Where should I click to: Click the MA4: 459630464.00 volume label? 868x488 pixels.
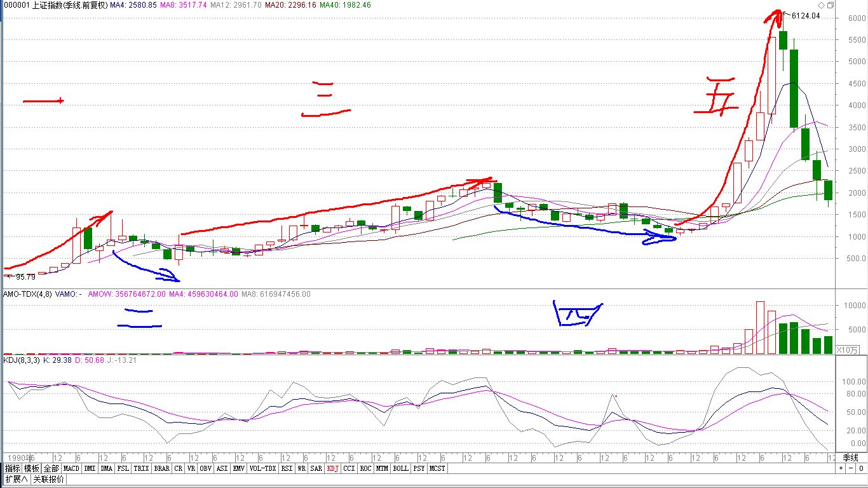203,294
